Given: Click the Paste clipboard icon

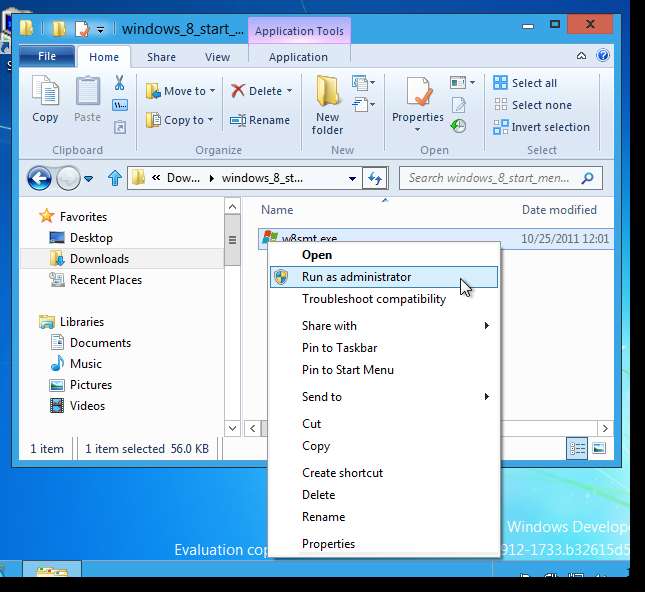Looking at the screenshot, I should [87, 91].
